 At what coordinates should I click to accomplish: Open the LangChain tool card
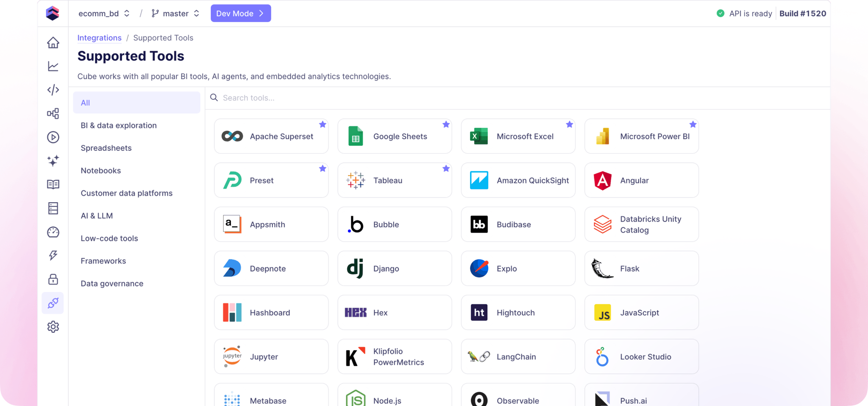coord(518,356)
